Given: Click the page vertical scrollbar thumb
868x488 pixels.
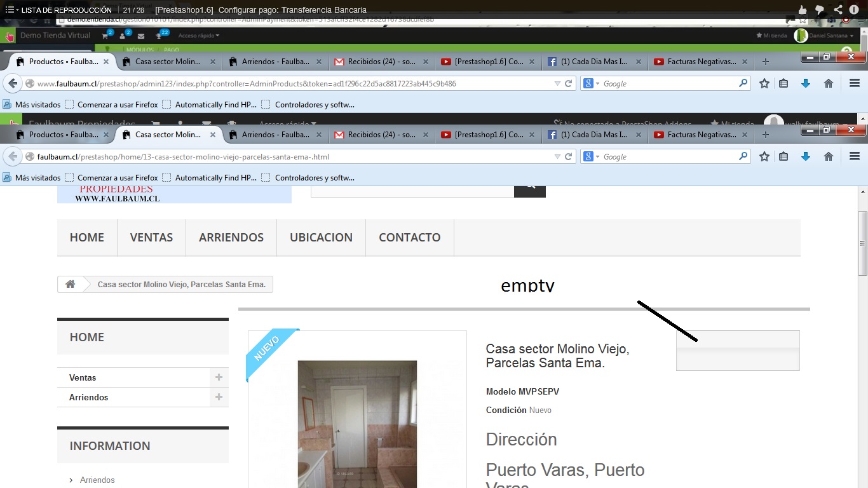Looking at the screenshot, I should click(x=863, y=243).
